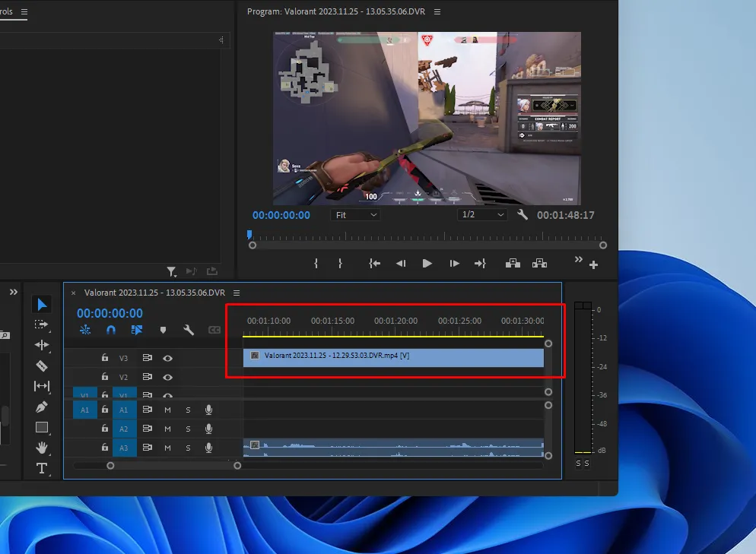756x554 pixels.
Task: Toggle A1 source patching button
Action: pos(85,410)
